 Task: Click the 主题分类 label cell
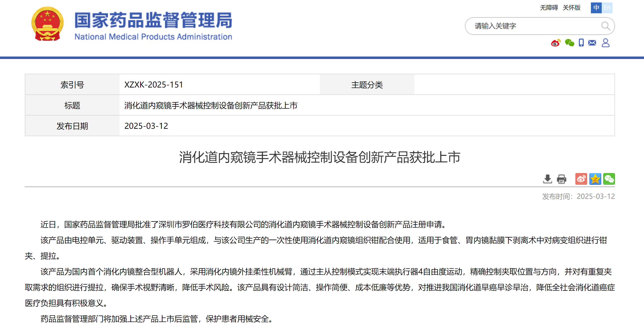(367, 85)
